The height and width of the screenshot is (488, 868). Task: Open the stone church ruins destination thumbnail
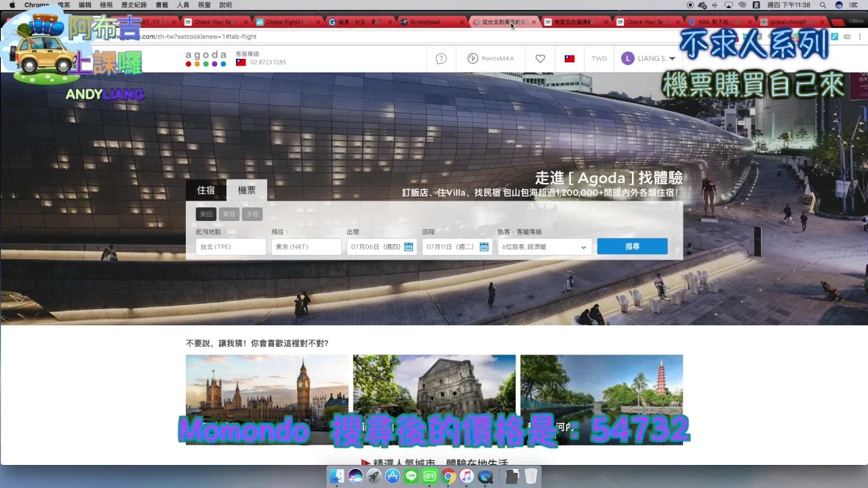tap(434, 399)
